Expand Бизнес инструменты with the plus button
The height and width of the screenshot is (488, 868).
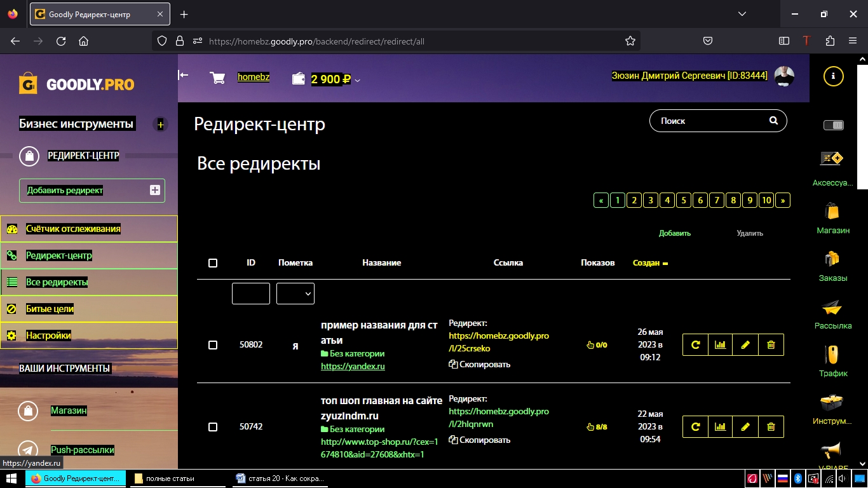coord(160,125)
